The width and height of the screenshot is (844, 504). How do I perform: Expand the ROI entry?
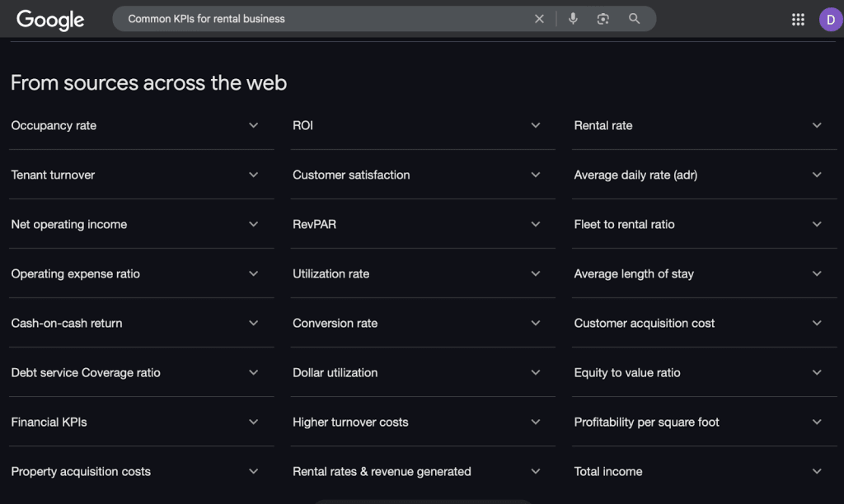click(536, 125)
